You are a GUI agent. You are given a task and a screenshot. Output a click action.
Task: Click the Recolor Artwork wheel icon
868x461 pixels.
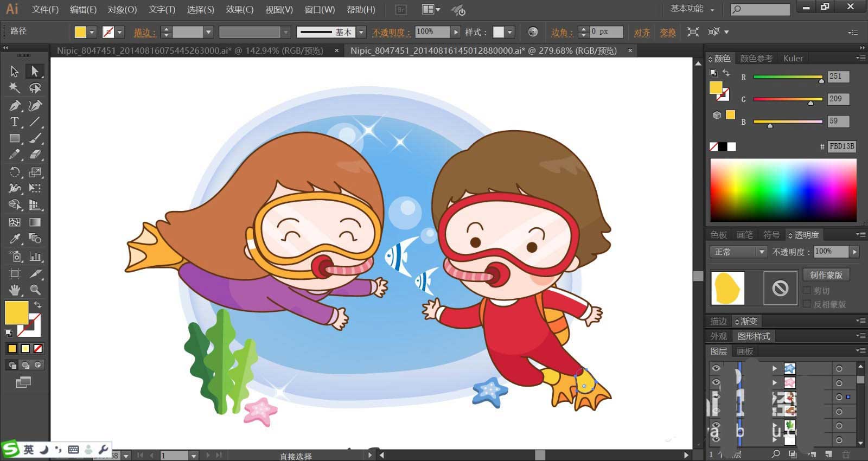[533, 32]
